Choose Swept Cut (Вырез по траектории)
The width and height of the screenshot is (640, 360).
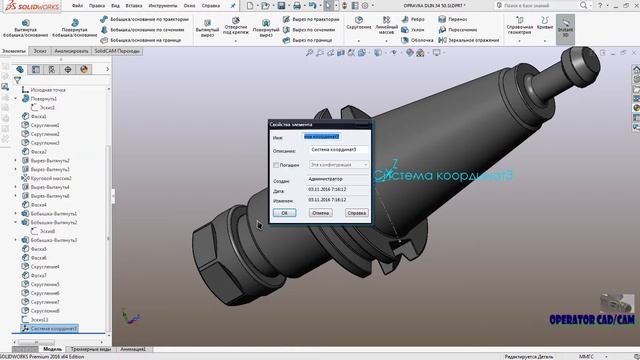[x=311, y=19]
